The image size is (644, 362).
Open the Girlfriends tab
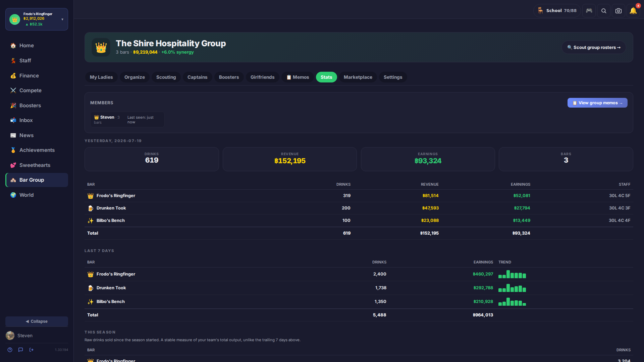click(262, 77)
